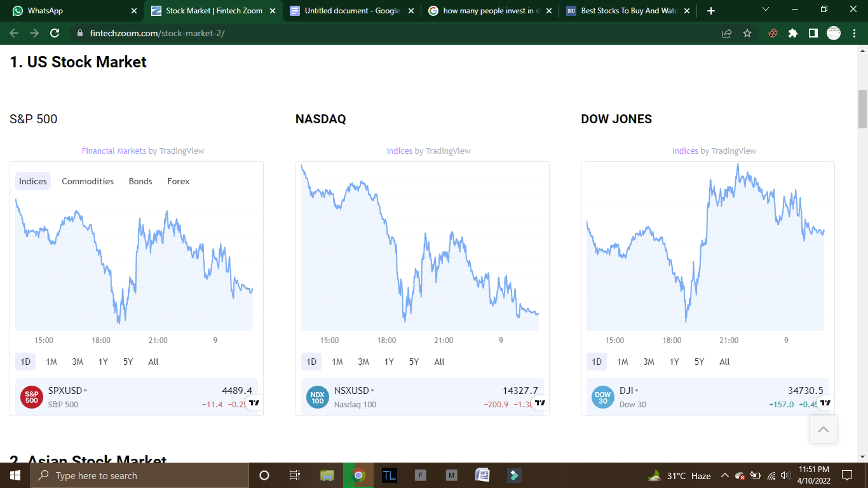Open the Action Center notifications
868x488 pixels.
tap(846, 475)
